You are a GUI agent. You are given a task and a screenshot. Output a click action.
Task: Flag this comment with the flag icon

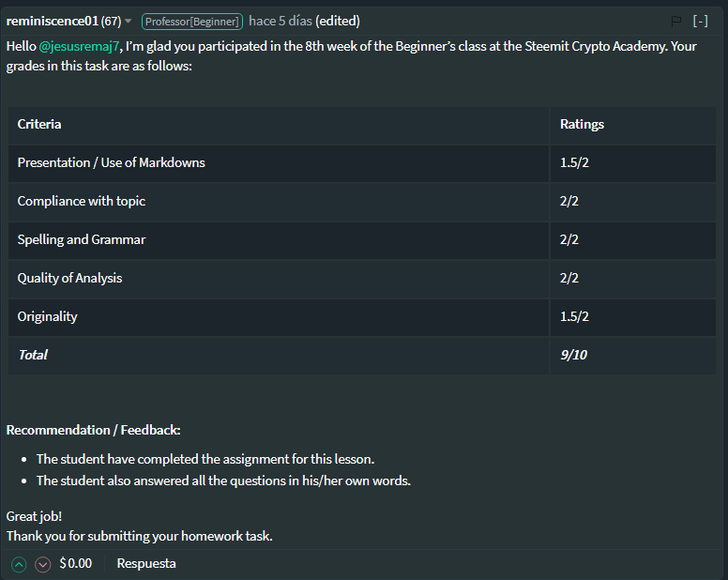[x=676, y=21]
